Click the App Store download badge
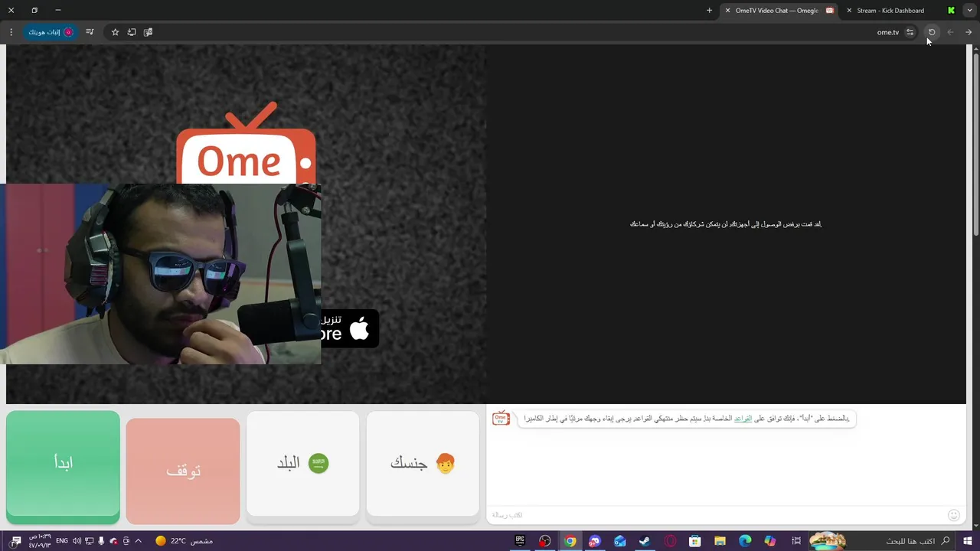This screenshot has height=551, width=980. (x=350, y=328)
